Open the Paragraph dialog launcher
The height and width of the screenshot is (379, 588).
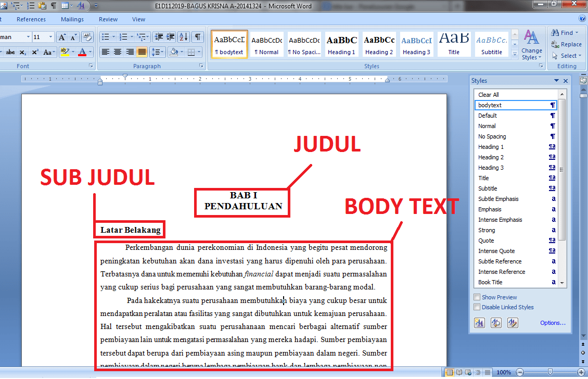tap(201, 66)
